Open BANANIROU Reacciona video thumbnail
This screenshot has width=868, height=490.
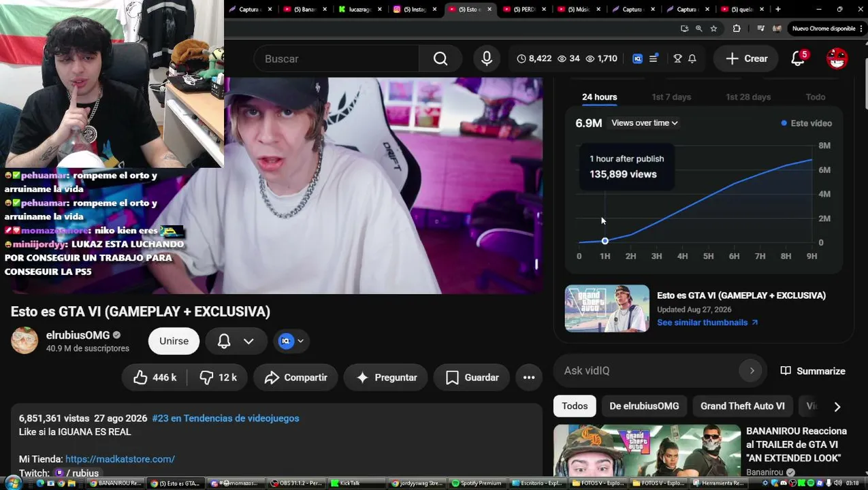click(647, 451)
